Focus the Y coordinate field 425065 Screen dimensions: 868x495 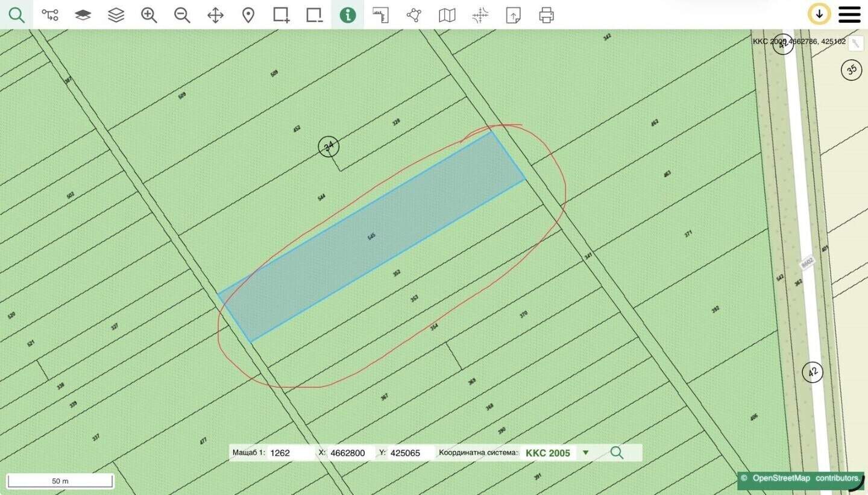[x=412, y=453]
